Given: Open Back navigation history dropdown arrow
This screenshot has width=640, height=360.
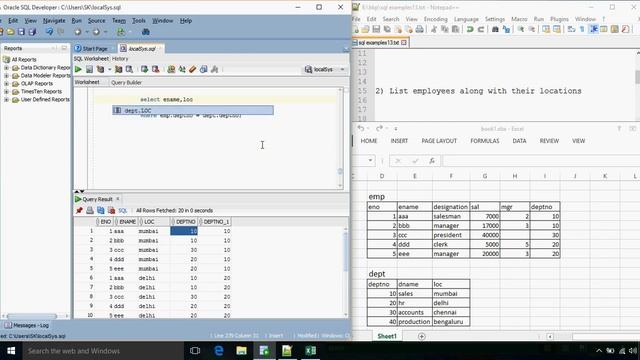Looking at the screenshot, I should click(87, 31).
